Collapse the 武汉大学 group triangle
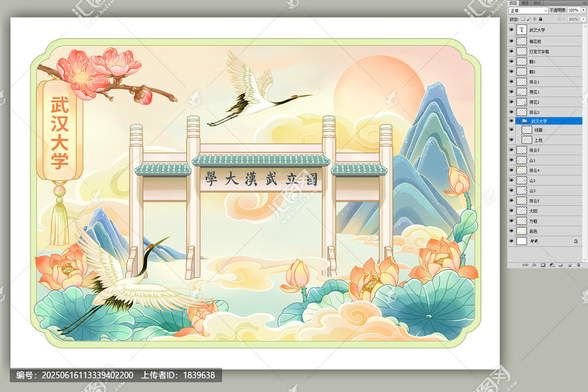The width and height of the screenshot is (588, 392). click(x=518, y=121)
